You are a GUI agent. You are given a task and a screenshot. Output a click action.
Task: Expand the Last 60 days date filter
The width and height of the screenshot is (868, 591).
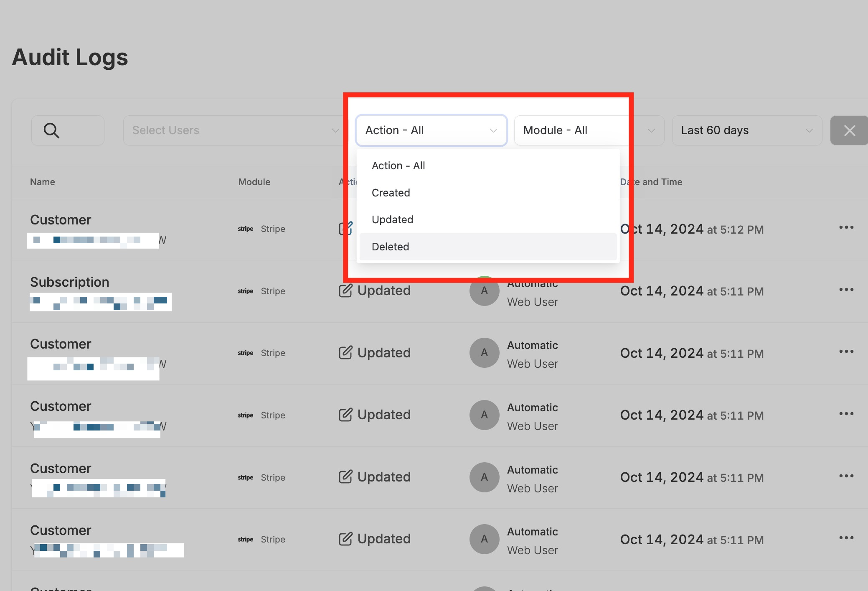click(746, 130)
